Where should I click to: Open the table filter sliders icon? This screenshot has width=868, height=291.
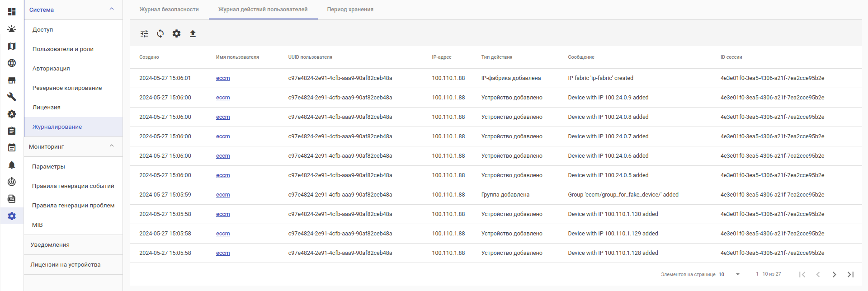point(144,33)
